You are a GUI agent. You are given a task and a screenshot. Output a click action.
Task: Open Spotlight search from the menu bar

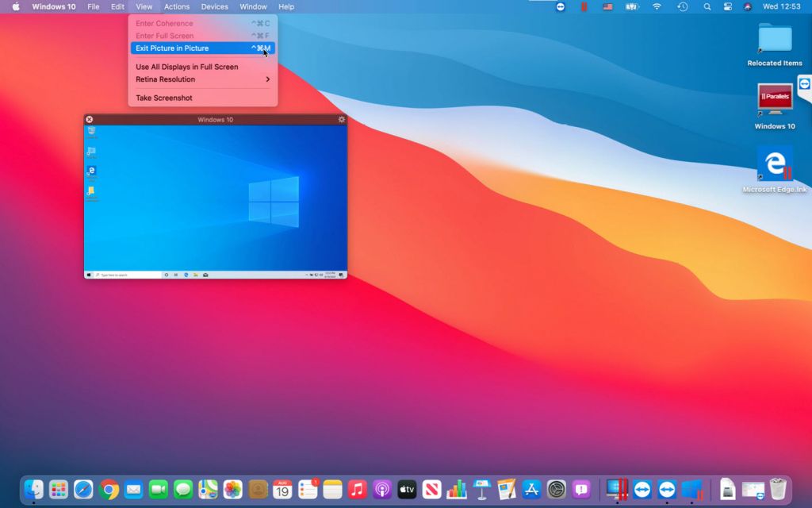point(707,6)
